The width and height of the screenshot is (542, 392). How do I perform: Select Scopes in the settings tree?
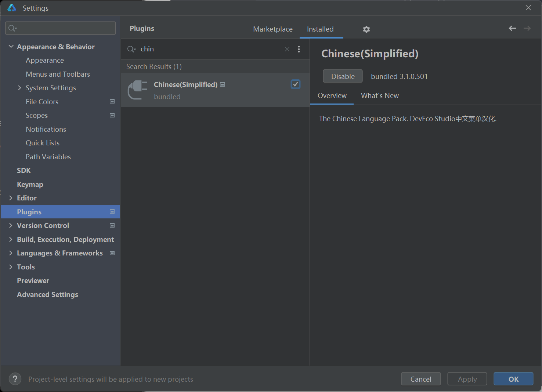37,115
